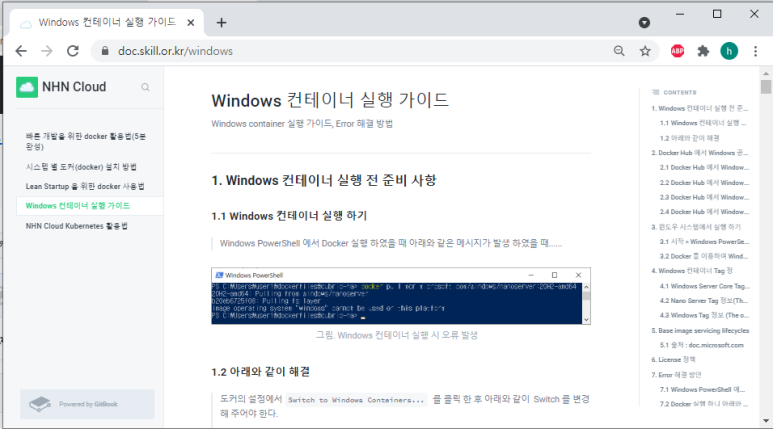Jump to contents item 1. Windows 컨테이너 실행 전
This screenshot has height=429, width=773.
click(x=700, y=108)
